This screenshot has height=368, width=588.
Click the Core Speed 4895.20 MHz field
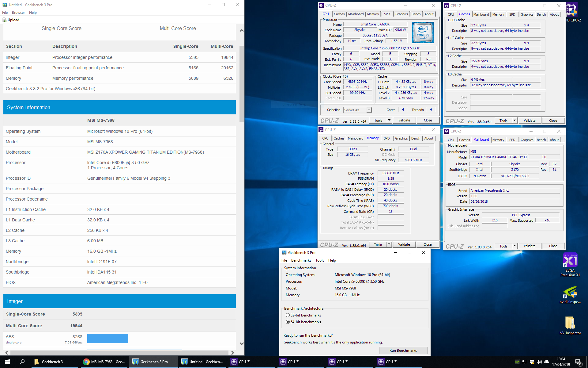pyautogui.click(x=358, y=82)
